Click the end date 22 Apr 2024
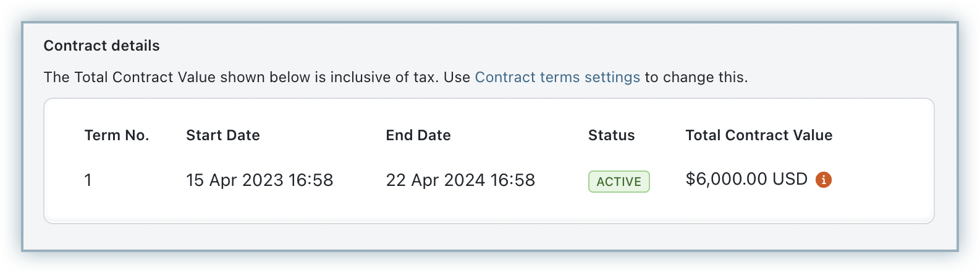 (437, 180)
